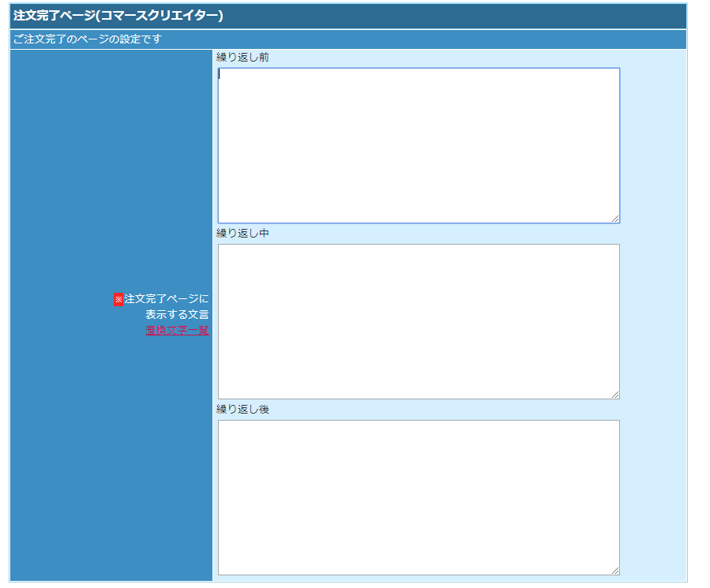Image resolution: width=710 pixels, height=588 pixels.
Task: Click the 繰り返し後 label
Action: coord(242,409)
